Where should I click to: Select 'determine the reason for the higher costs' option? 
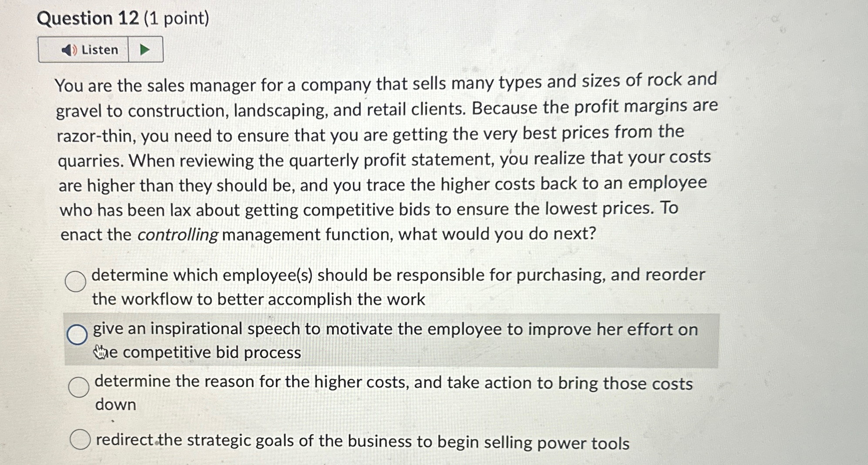78,387
